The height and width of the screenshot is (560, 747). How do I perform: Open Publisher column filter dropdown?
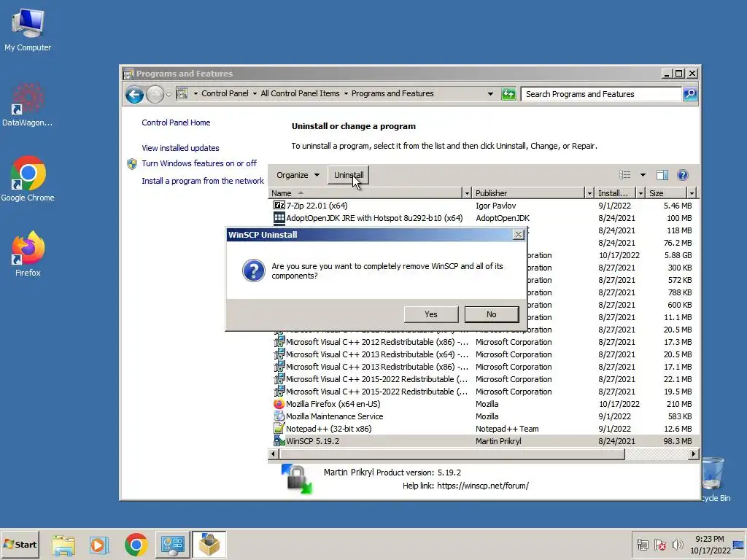point(589,192)
